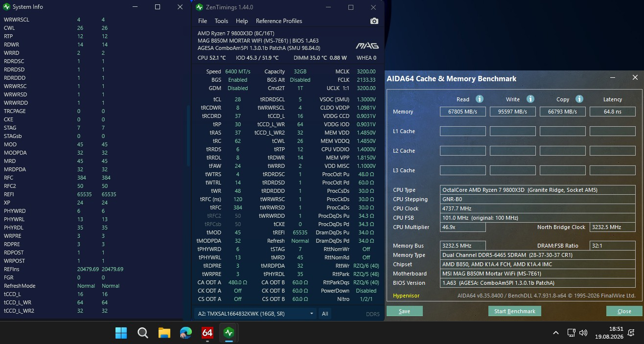Viewport: 644px width, 344px height.
Task: Click the FCLK 2133.33 value
Action: [367, 80]
